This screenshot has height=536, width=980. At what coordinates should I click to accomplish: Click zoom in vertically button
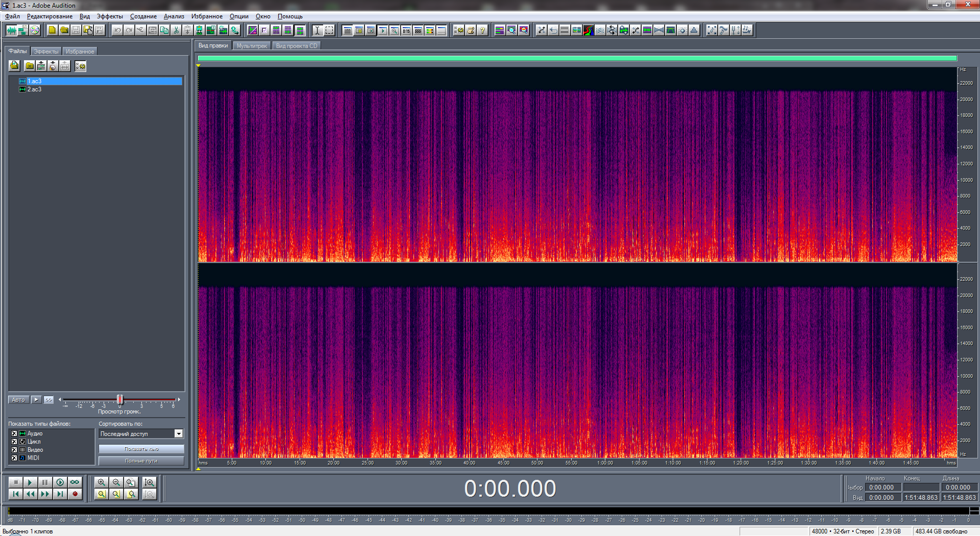150,482
